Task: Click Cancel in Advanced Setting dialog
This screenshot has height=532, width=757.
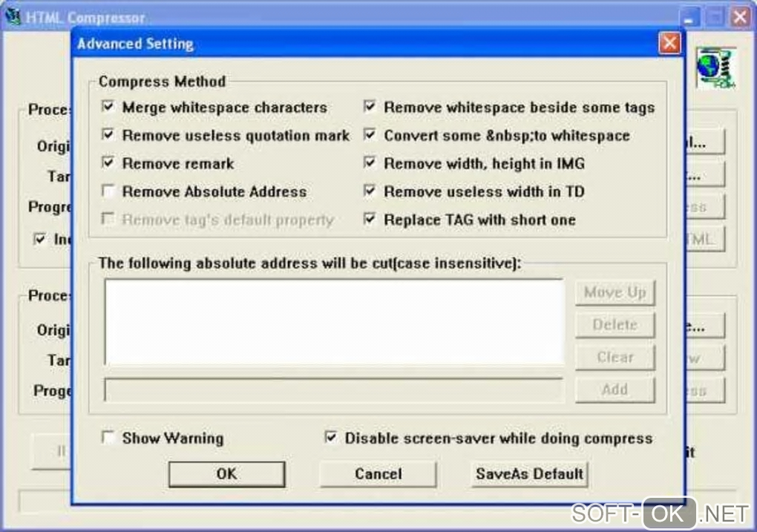Action: click(x=378, y=473)
